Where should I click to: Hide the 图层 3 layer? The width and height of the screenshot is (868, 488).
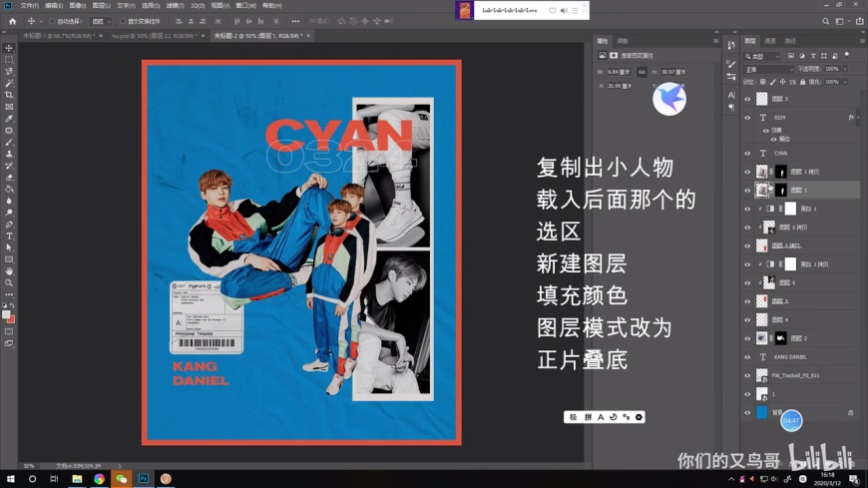point(747,99)
